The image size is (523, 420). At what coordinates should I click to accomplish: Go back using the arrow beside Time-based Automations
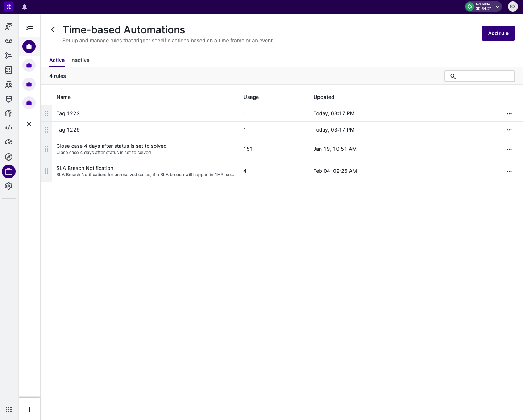pyautogui.click(x=53, y=30)
